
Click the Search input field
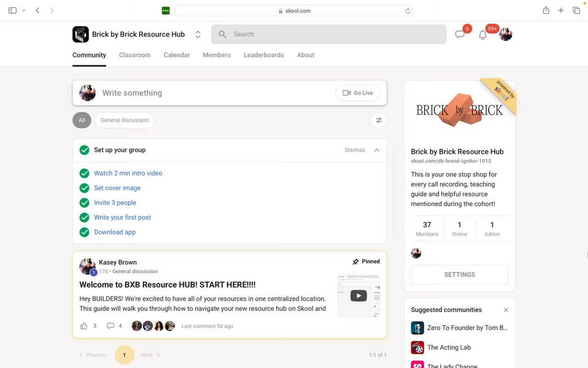click(x=329, y=34)
